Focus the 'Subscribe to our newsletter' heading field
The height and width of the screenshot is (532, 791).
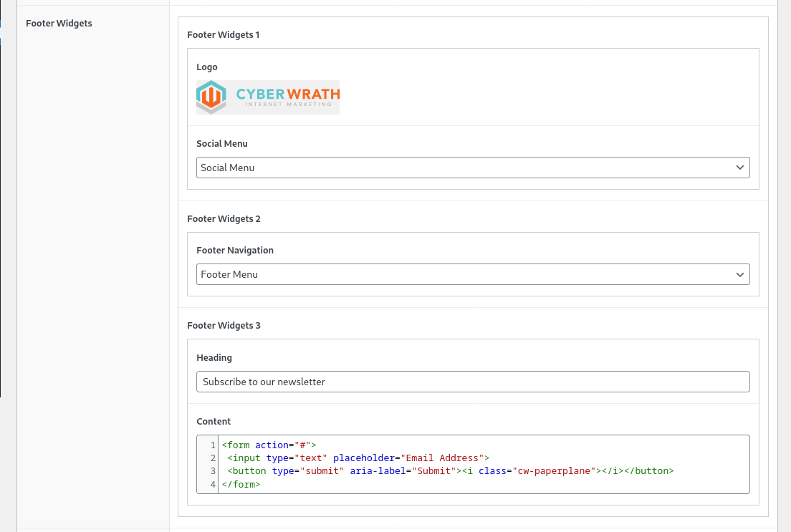pyautogui.click(x=473, y=382)
